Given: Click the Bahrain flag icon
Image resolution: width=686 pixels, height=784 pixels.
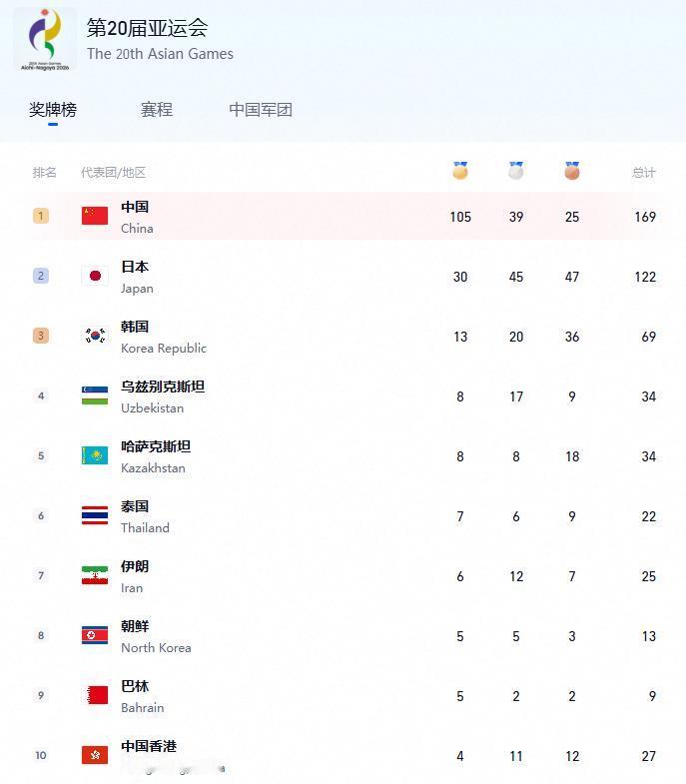Looking at the screenshot, I should coord(95,695).
